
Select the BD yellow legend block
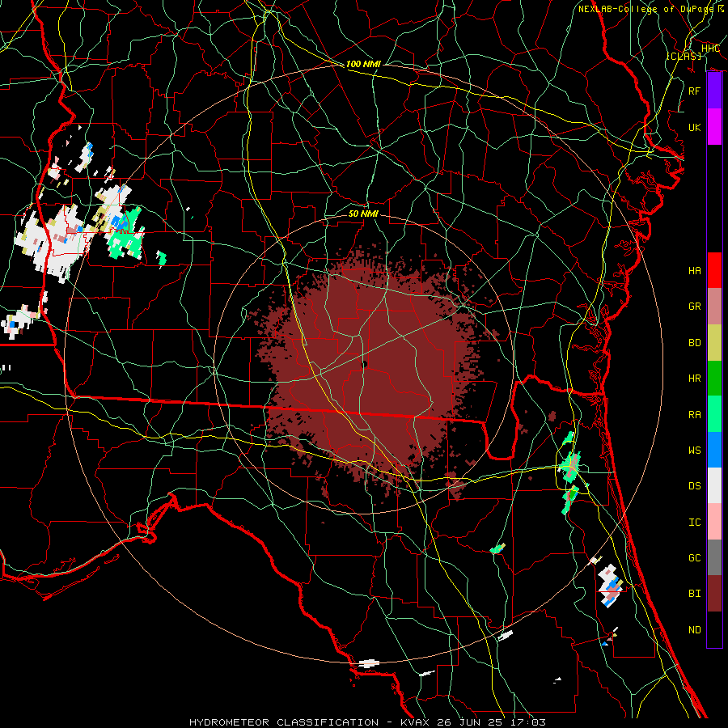714,342
